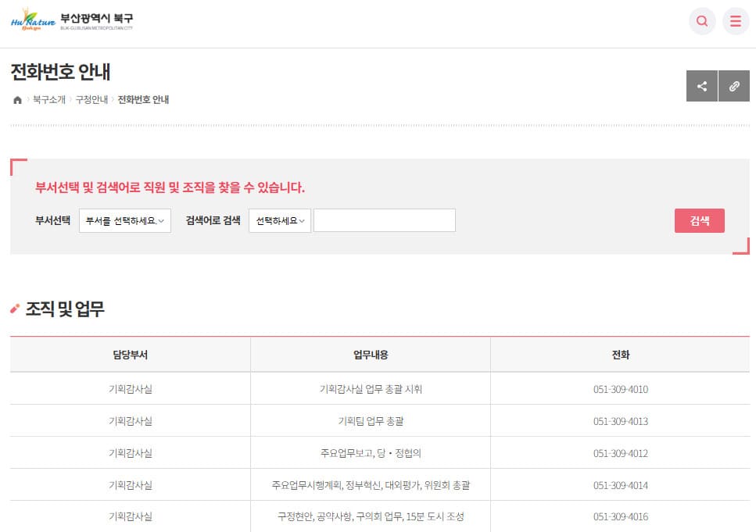
Task: Select the 기획감사실 row showing 051-309-4016
Action: [129, 516]
